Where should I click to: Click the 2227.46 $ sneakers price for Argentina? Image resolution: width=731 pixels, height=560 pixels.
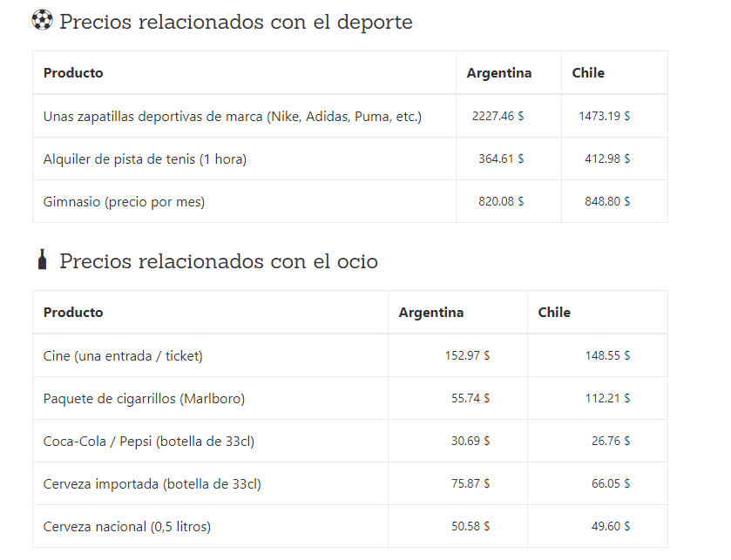pyautogui.click(x=497, y=116)
